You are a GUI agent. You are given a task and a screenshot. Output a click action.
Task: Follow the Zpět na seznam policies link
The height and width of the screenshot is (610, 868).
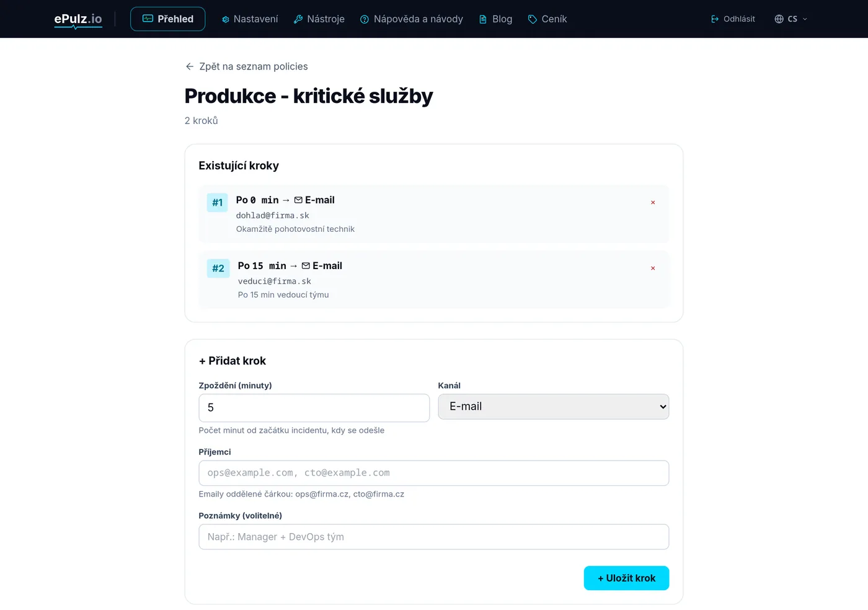coord(247,66)
